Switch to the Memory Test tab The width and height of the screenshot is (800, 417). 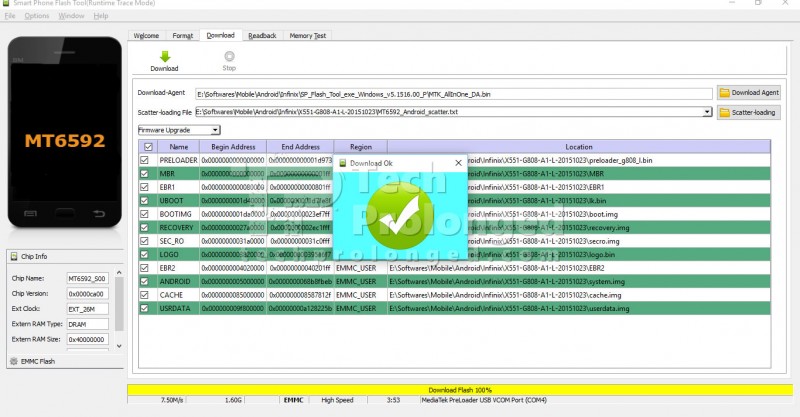[308, 36]
